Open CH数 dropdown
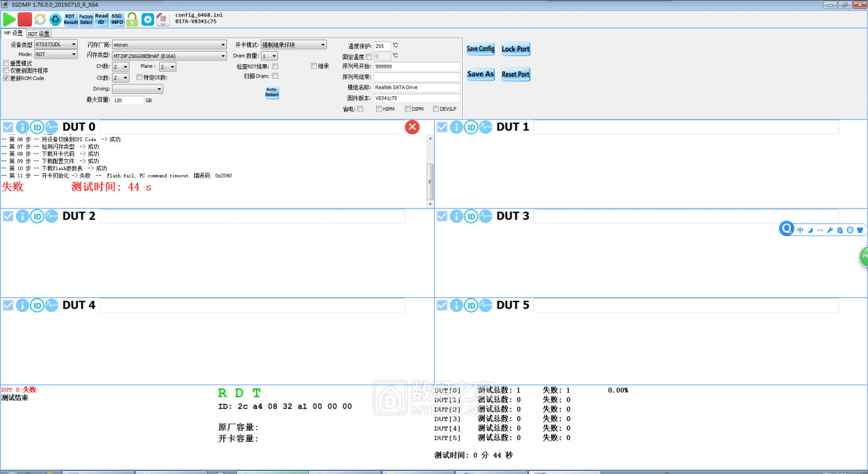The image size is (868, 474). (121, 67)
